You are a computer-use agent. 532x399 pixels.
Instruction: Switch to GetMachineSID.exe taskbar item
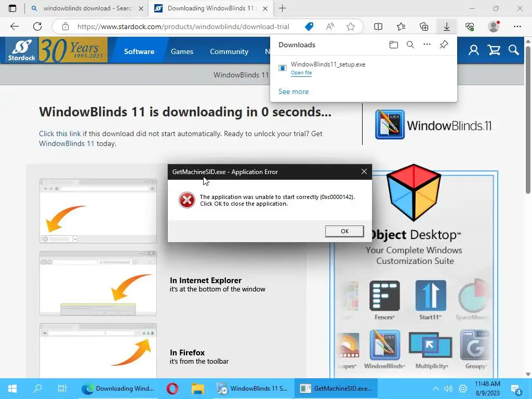click(x=337, y=389)
